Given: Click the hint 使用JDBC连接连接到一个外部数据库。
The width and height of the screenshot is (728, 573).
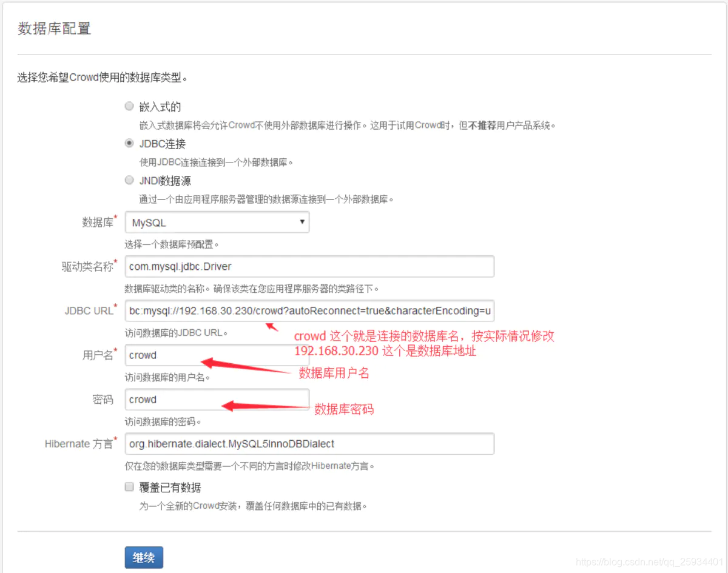Looking at the screenshot, I should pyautogui.click(x=217, y=163).
